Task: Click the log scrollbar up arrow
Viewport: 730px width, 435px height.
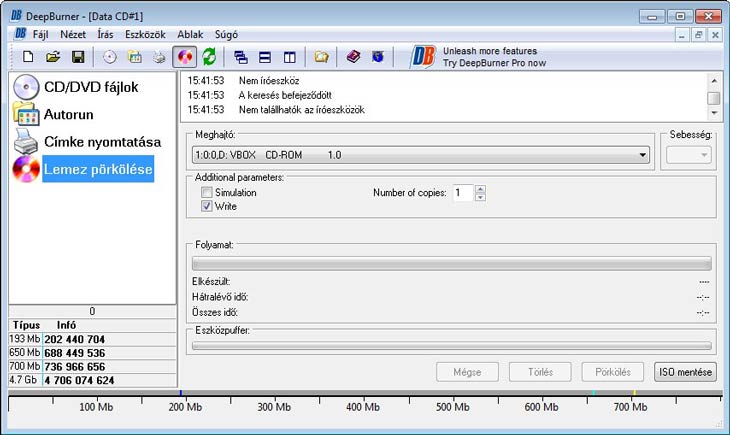Action: (714, 81)
